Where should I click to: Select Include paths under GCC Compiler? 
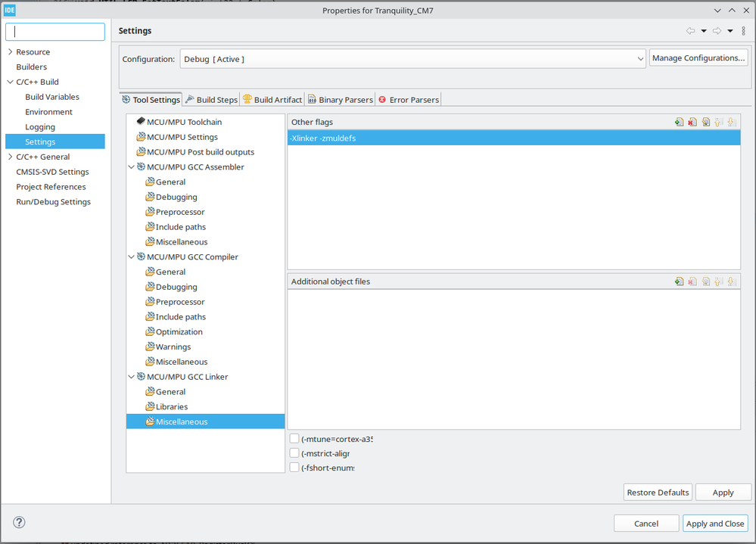[x=181, y=316]
